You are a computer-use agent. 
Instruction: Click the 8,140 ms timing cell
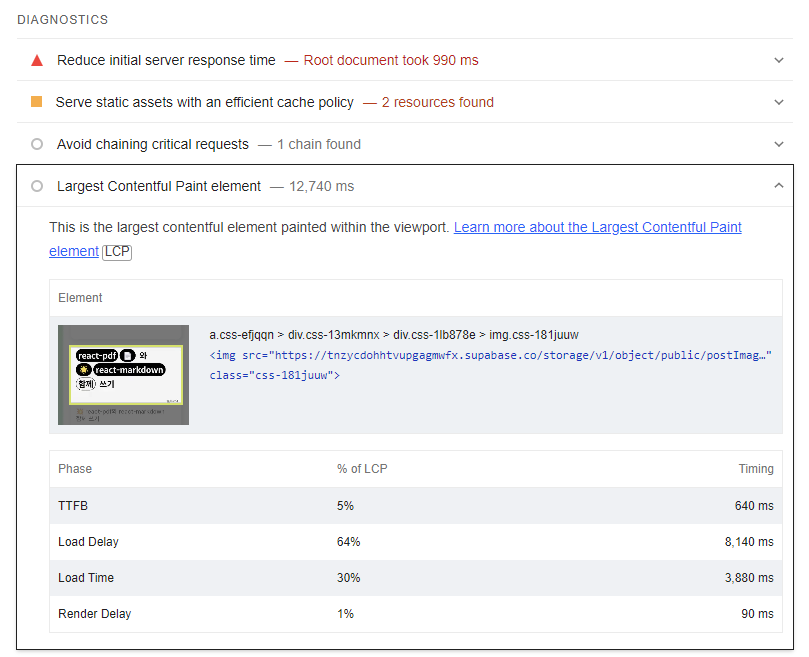pyautogui.click(x=749, y=542)
